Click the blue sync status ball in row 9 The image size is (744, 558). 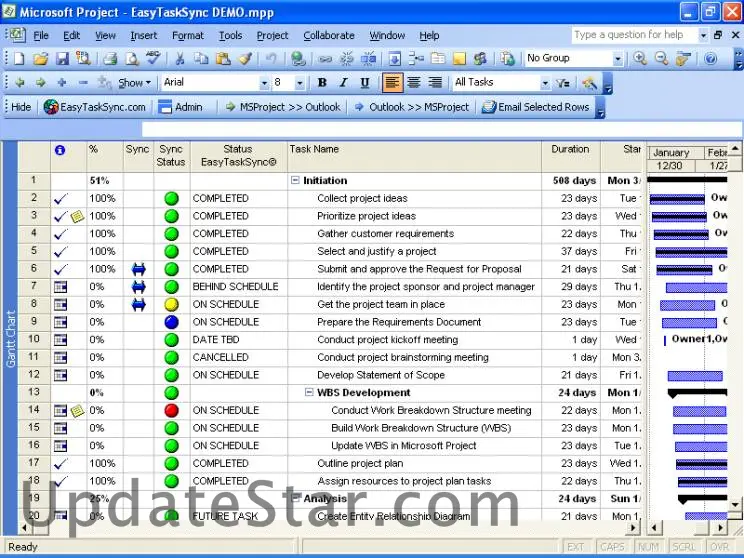[x=171, y=322]
